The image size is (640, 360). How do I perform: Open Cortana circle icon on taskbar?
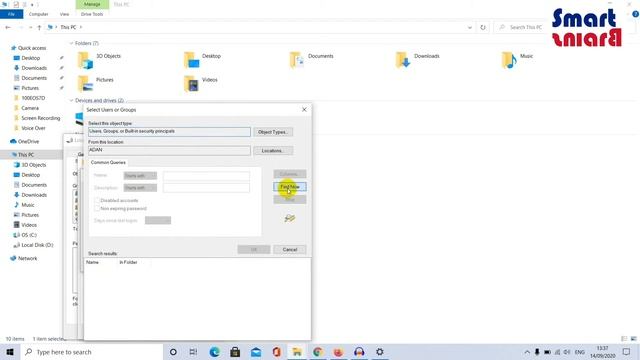173,352
